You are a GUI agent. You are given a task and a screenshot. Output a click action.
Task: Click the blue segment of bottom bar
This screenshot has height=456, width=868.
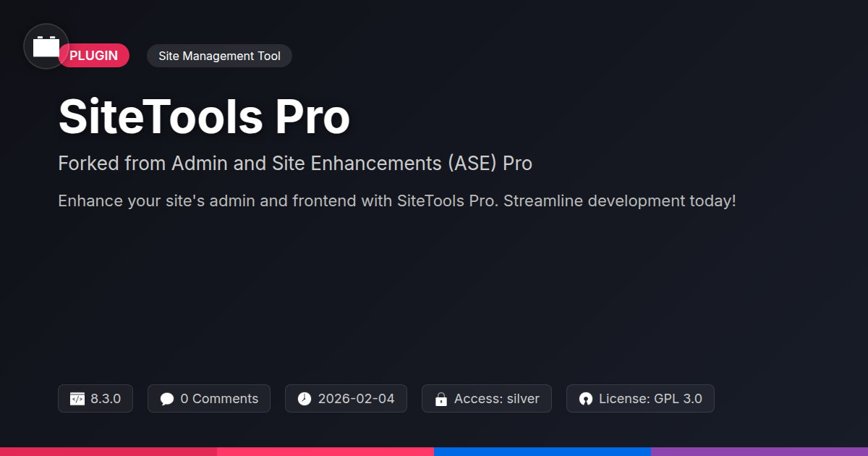(542, 452)
